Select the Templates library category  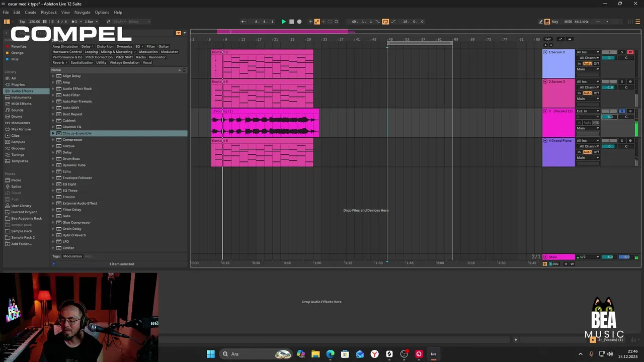click(x=20, y=161)
